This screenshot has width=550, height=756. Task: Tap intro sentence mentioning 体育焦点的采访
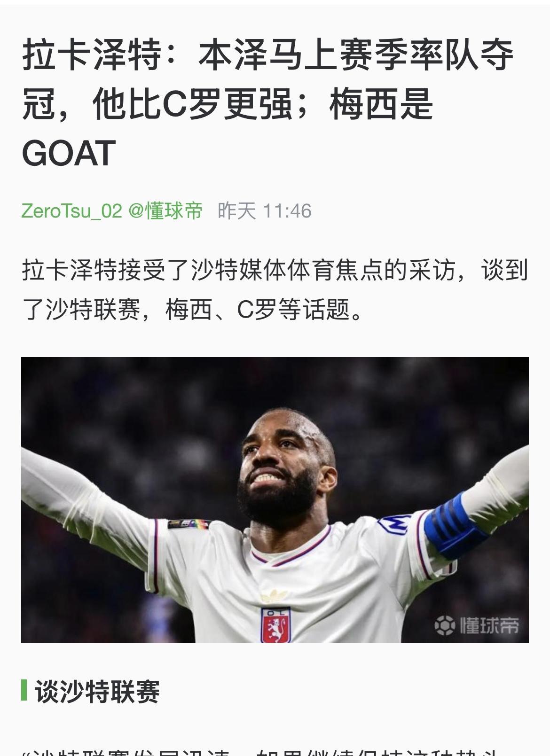pyautogui.click(x=275, y=271)
